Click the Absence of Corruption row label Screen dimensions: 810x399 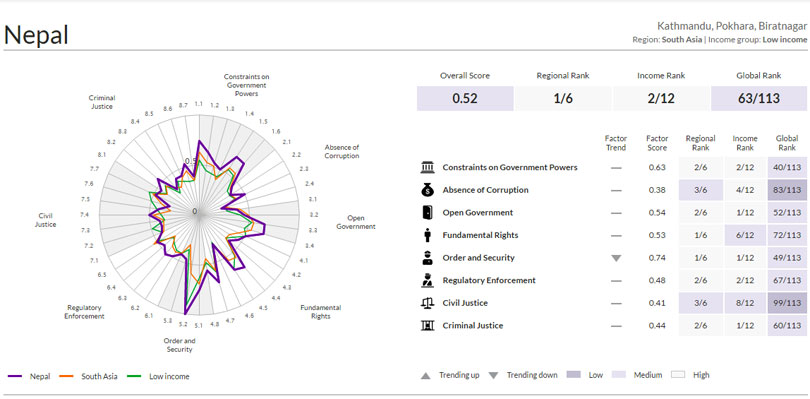pyautogui.click(x=486, y=190)
